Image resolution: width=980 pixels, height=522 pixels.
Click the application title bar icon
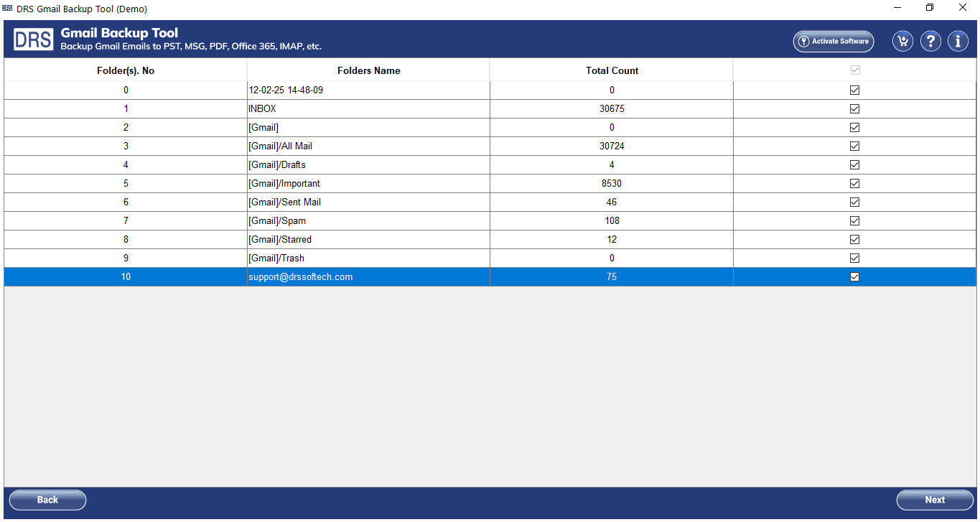(x=7, y=8)
